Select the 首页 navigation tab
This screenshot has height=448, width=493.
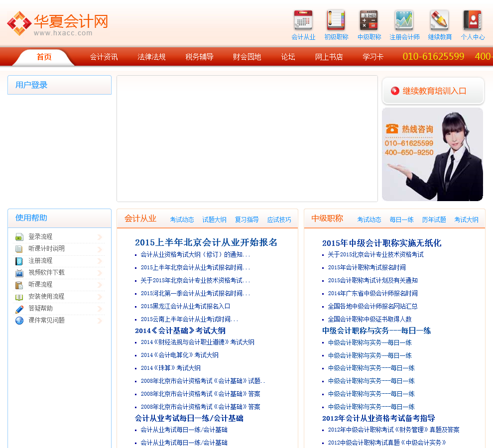coord(44,57)
